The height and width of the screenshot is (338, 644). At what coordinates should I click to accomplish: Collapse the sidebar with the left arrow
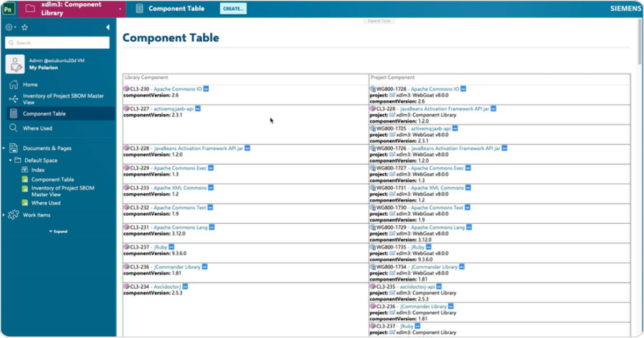point(107,27)
